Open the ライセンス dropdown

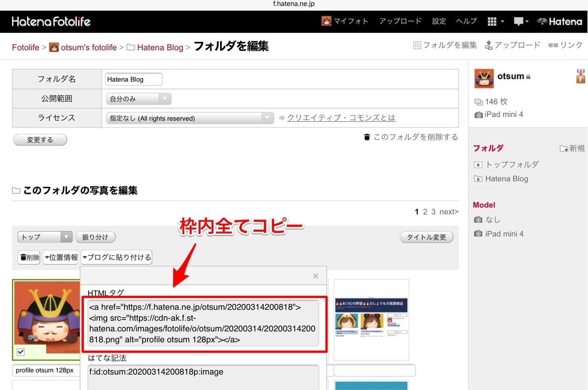pyautogui.click(x=190, y=118)
